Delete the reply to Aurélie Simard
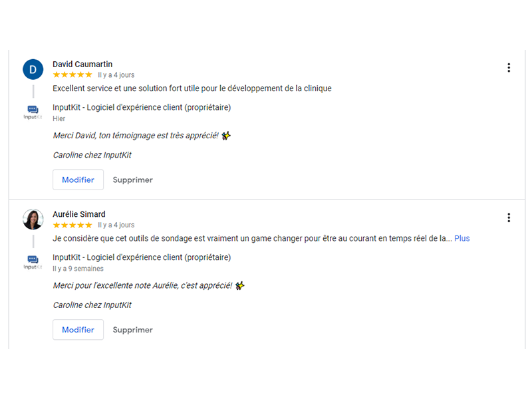The image size is (532, 399). [132, 330]
